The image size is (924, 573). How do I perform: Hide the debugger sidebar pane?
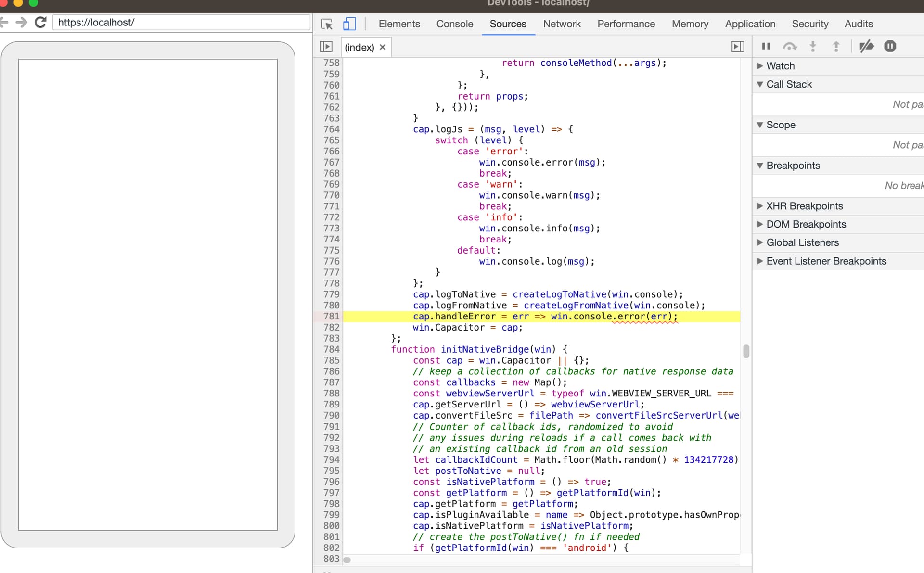coord(738,47)
